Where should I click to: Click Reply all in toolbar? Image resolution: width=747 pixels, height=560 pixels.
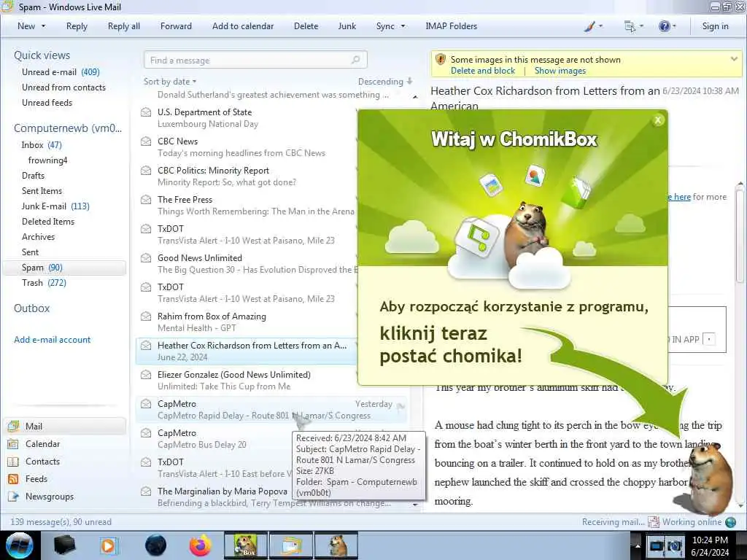point(124,26)
